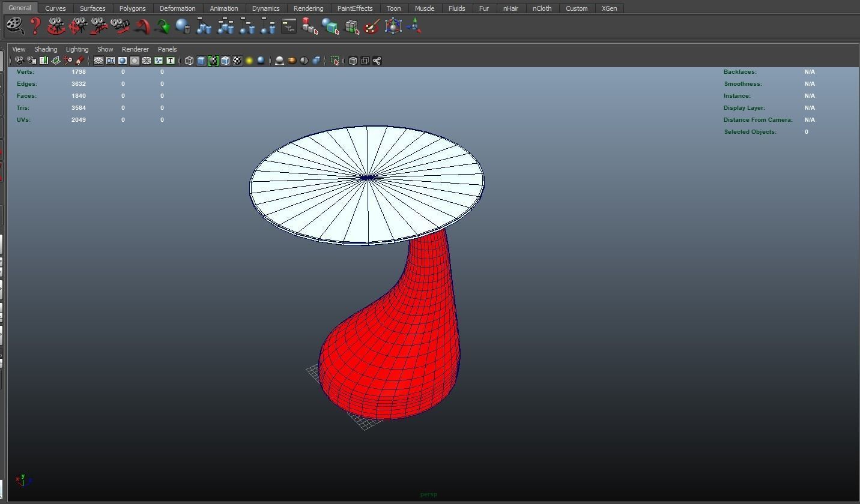Screen dimensions: 860x504
Task: Toggle Textured display checker sphere
Action: [237, 61]
